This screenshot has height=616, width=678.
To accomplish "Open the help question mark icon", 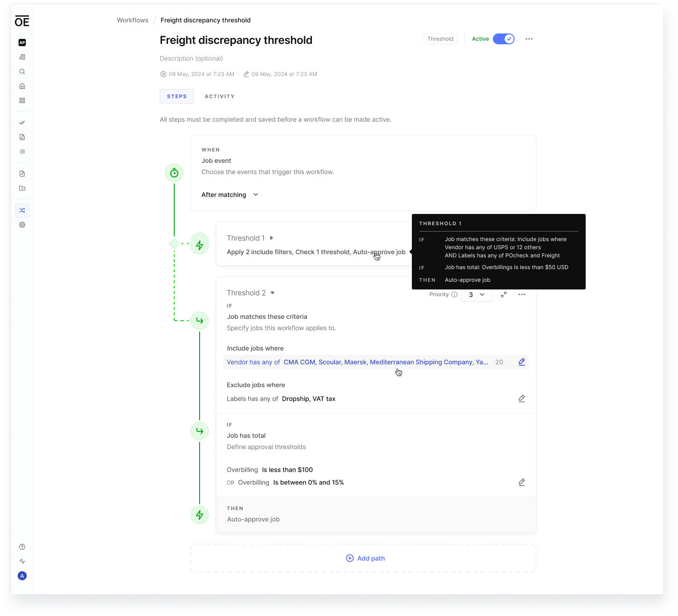I will tap(22, 547).
